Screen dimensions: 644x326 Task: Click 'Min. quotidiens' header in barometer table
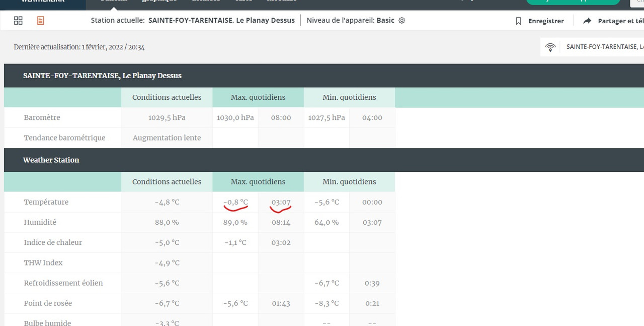tap(349, 97)
